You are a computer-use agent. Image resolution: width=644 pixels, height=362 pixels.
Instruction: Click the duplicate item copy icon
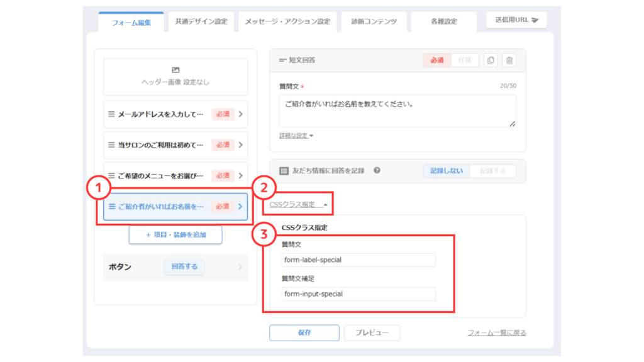[x=491, y=60]
